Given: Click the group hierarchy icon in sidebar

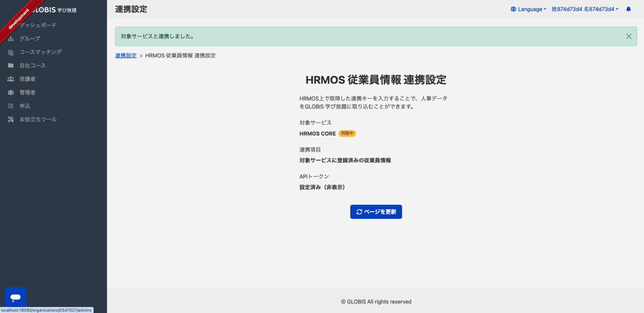Looking at the screenshot, I should (x=11, y=39).
